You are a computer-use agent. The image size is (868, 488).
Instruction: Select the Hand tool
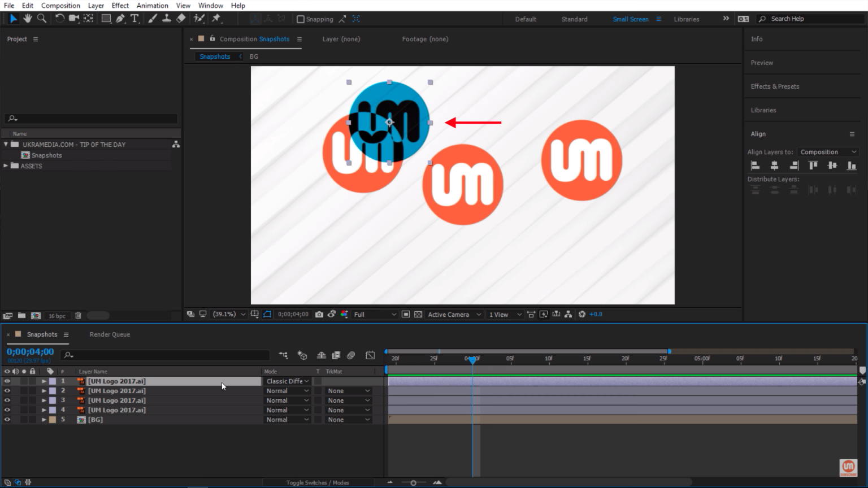point(27,19)
